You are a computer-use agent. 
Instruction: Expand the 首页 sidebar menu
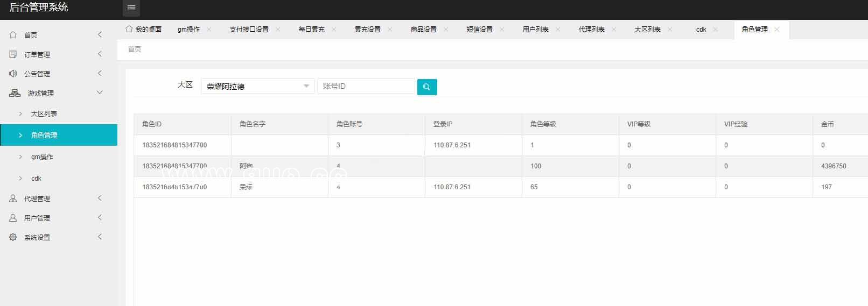100,35
